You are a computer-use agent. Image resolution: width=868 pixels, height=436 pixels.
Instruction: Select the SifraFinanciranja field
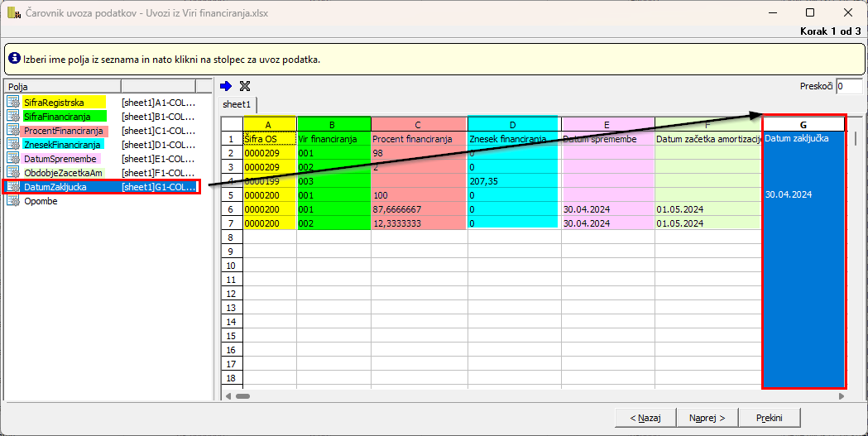pos(57,117)
